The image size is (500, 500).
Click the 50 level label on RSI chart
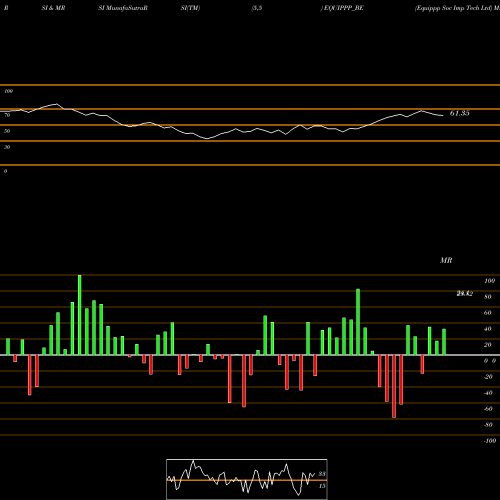pyautogui.click(x=7, y=131)
